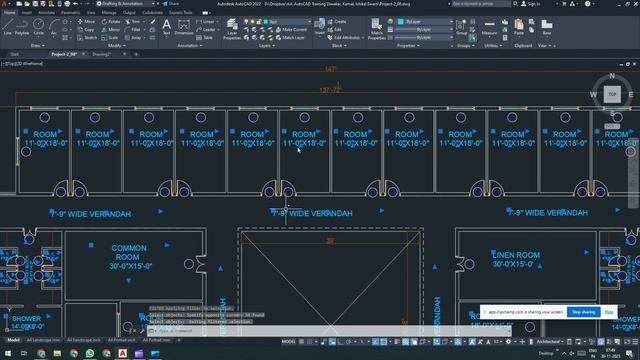Open the current layer dropdown
The image size is (640, 360).
277,22
